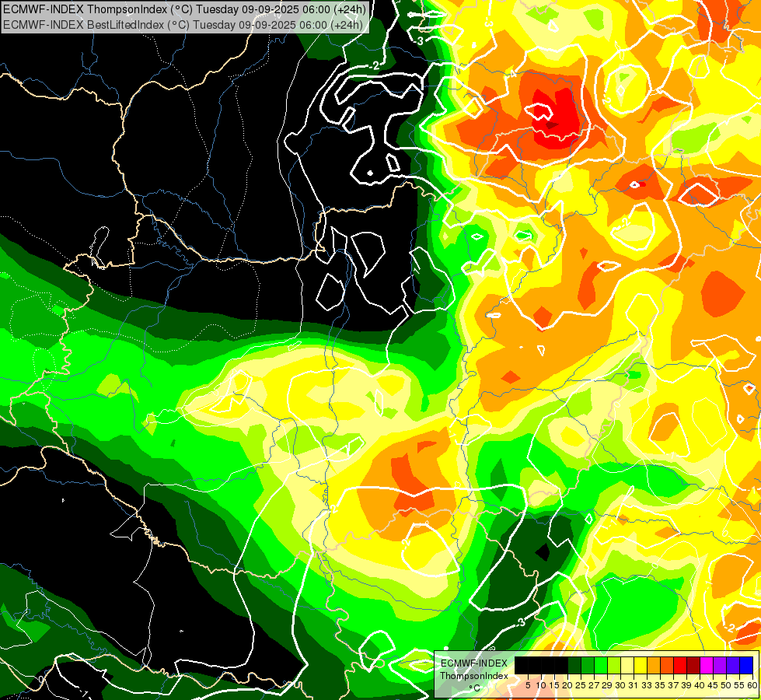This screenshot has width=761, height=700.
Task: Click legend scale value "27"
Action: pyautogui.click(x=594, y=685)
